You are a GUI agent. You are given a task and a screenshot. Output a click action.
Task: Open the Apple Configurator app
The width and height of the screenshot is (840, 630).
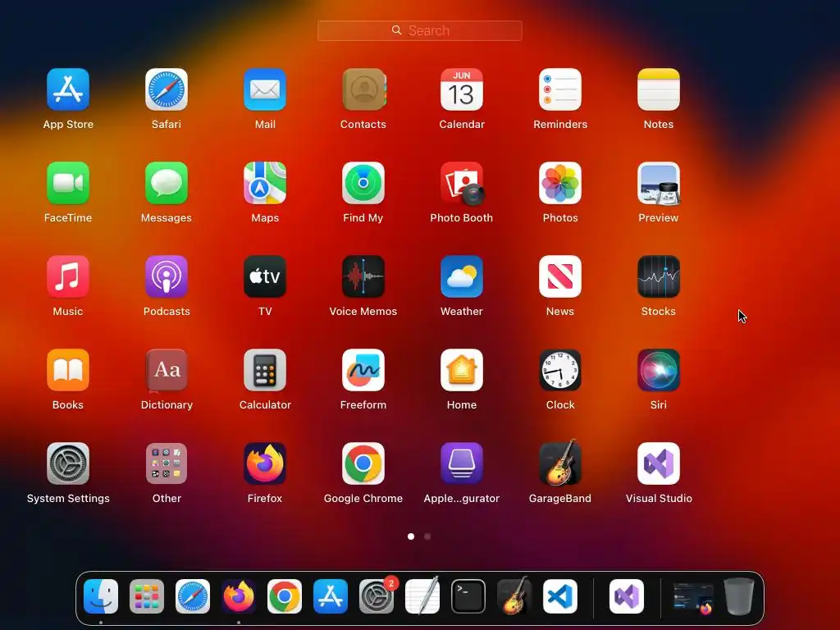pos(462,463)
